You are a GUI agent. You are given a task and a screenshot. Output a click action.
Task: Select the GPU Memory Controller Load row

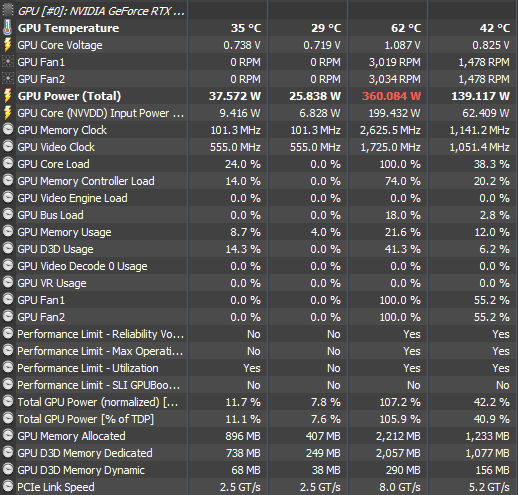click(259, 181)
